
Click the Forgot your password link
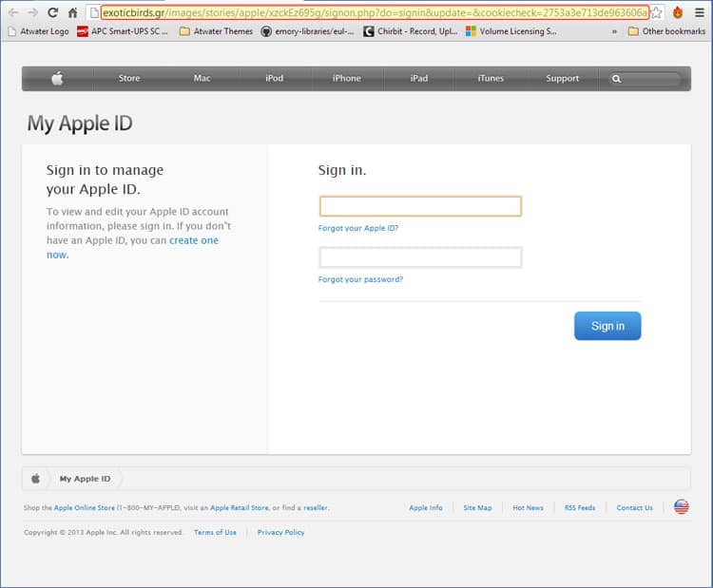tap(360, 279)
